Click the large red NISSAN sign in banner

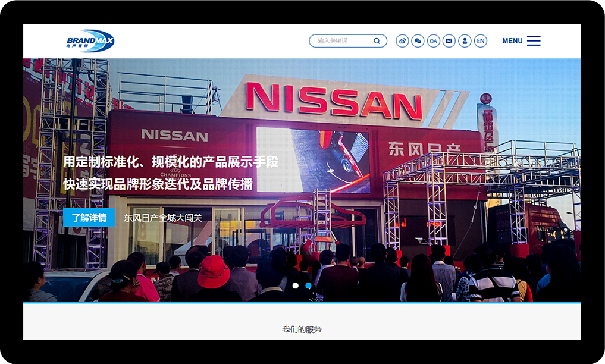(334, 101)
